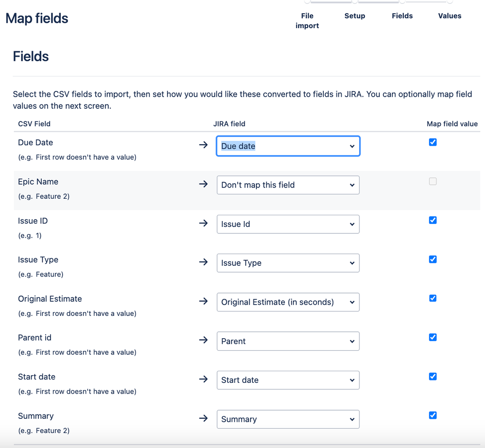Click the example text '(e.g. Feature)'
This screenshot has width=485, height=448.
pos(40,275)
